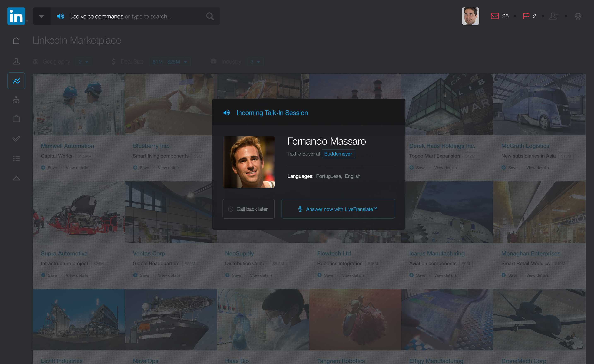Viewport: 594px width, 364px height.
Task: Select the Marketplace chart sidebar tab
Action: tap(16, 81)
